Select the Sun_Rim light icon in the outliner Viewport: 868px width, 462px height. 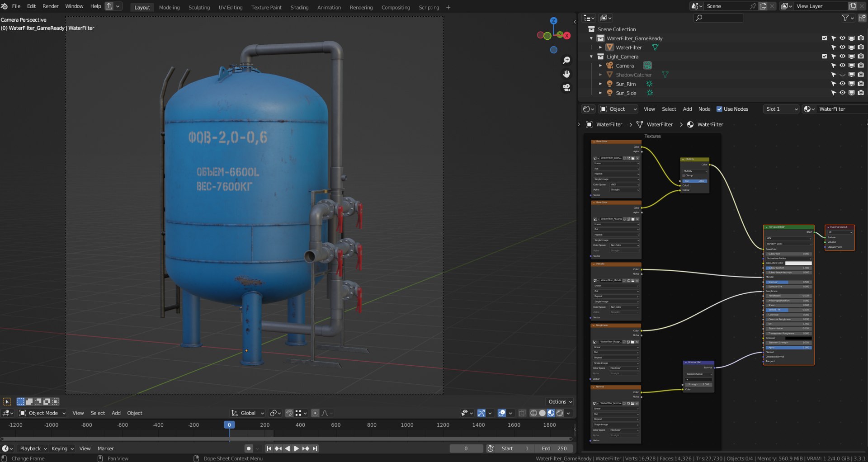pyautogui.click(x=609, y=84)
